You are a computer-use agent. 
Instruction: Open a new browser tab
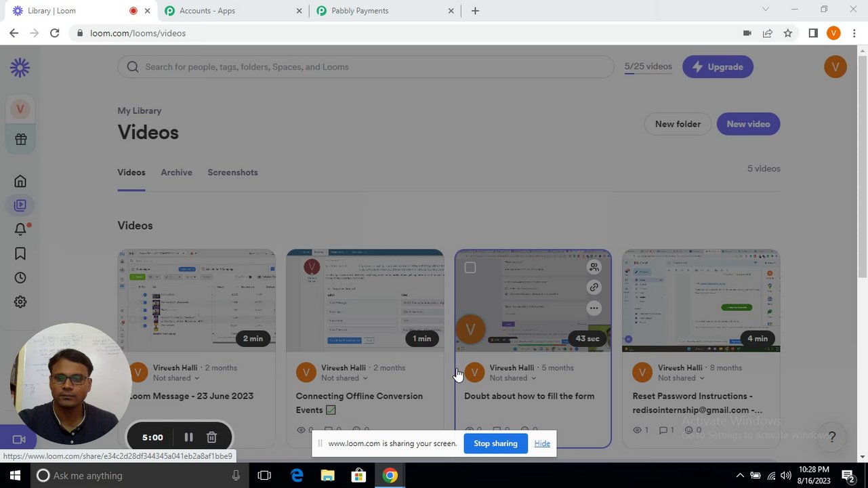click(475, 11)
